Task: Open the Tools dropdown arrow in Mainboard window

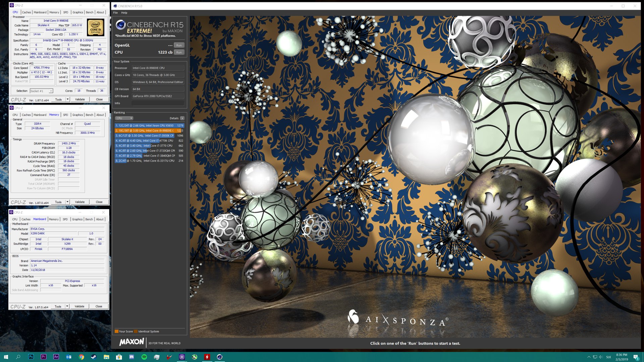Action: (67, 306)
